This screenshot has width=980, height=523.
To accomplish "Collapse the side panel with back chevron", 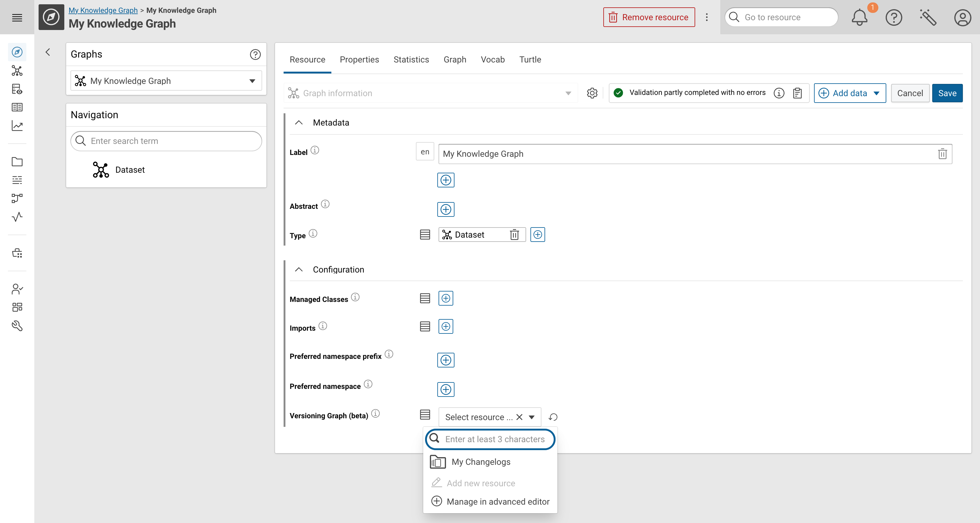I will tap(48, 52).
